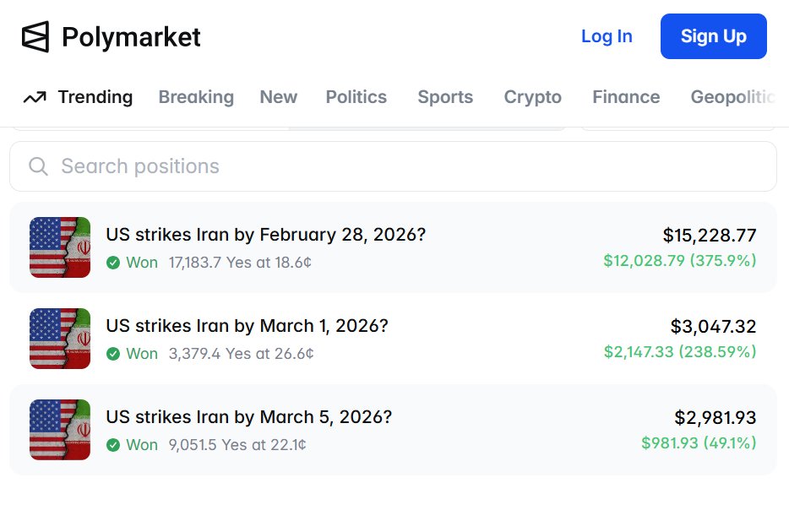Click the search magnifier icon

38,166
